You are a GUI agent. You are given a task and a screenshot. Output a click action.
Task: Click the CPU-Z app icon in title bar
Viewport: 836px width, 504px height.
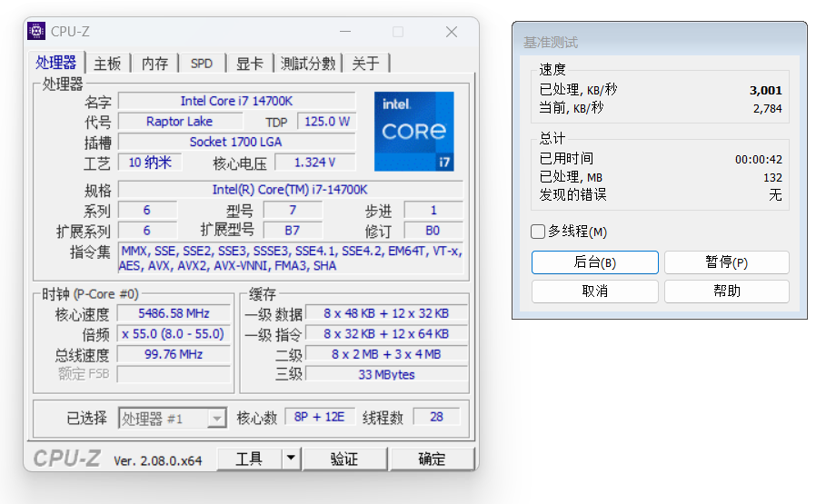click(36, 32)
